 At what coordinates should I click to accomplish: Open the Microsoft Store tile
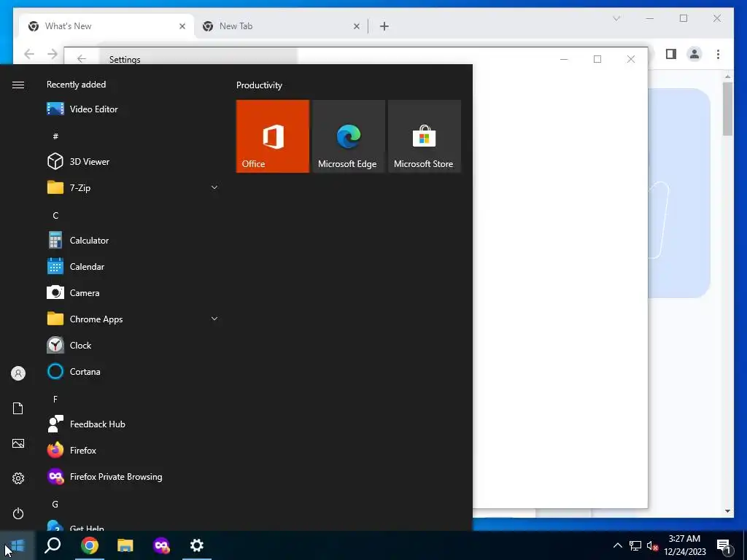[x=425, y=136]
